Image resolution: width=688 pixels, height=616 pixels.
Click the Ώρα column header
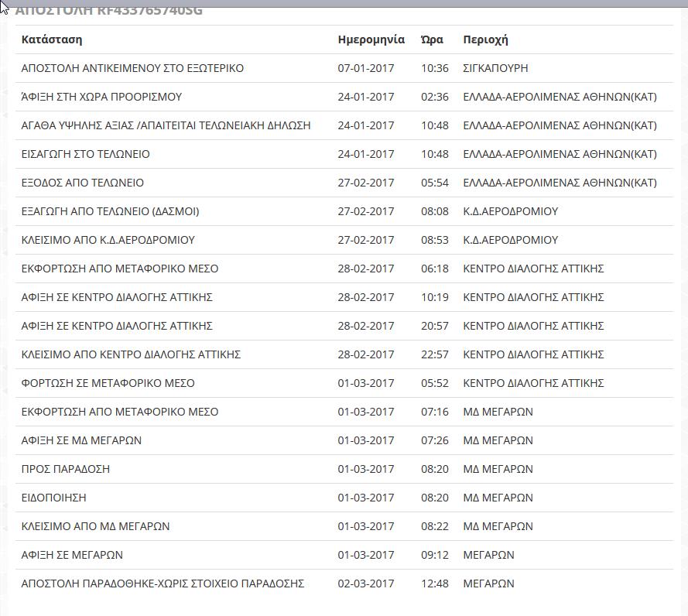(432, 39)
